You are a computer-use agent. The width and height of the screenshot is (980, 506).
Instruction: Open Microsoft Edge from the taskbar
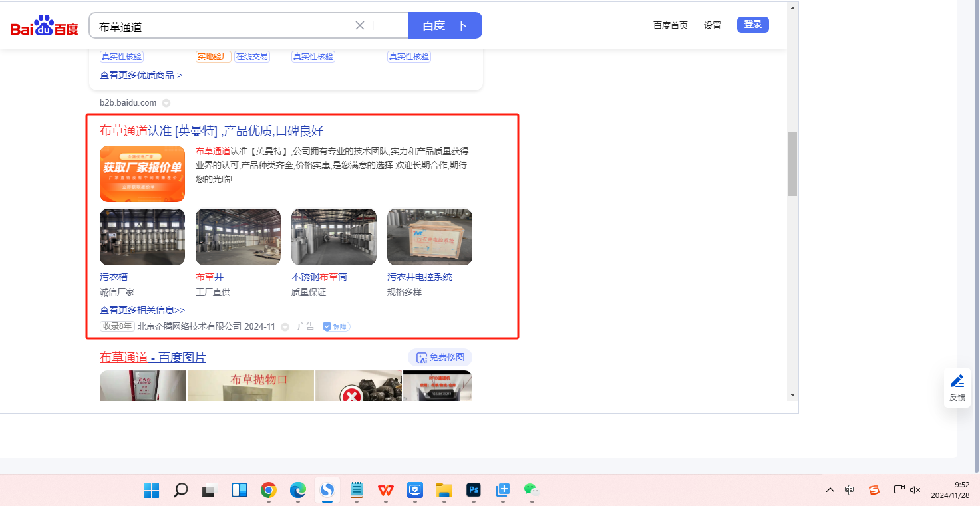click(x=297, y=491)
